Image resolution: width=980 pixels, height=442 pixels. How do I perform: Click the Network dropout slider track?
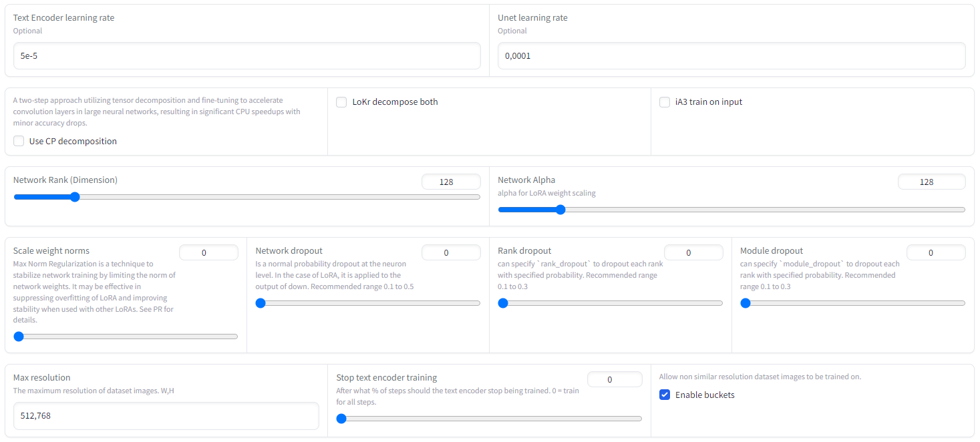368,303
